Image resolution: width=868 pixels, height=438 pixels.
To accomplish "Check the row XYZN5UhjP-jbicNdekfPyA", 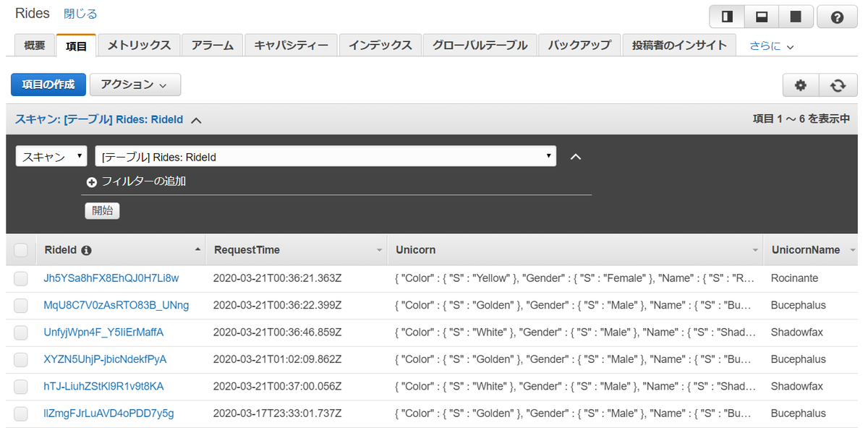I will pos(21,360).
